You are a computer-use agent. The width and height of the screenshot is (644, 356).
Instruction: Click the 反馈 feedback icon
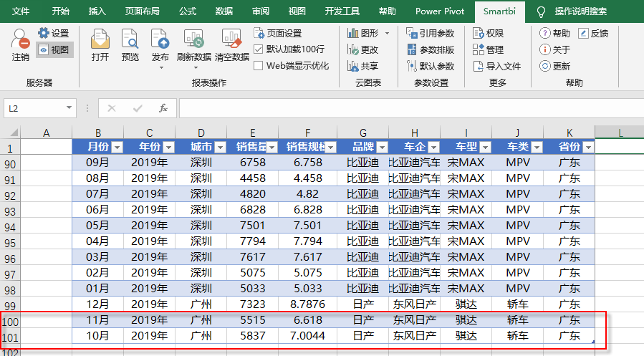[583, 33]
